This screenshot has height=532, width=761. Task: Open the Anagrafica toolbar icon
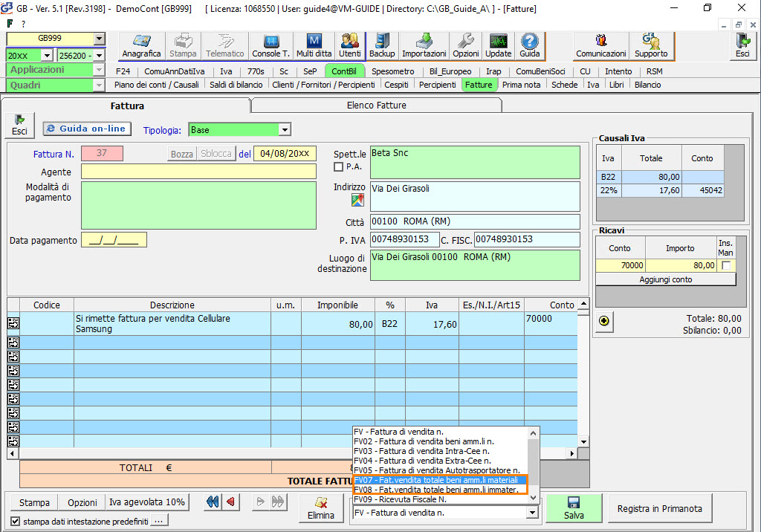[x=141, y=45]
